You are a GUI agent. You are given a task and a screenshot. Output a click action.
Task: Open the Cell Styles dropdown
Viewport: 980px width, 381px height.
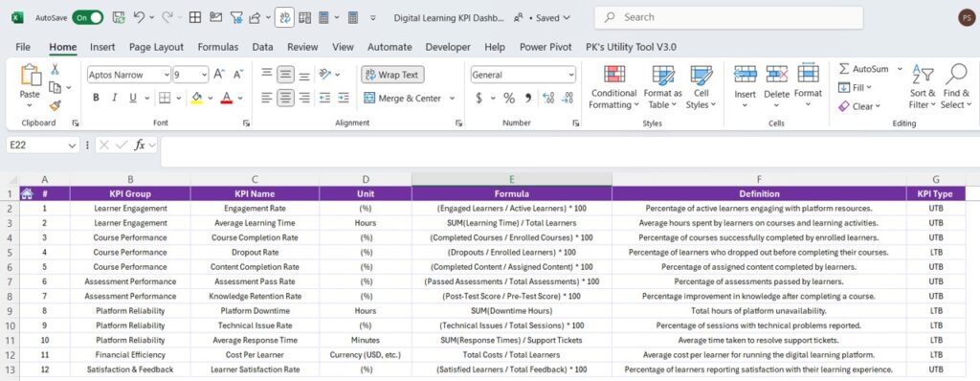tap(701, 87)
